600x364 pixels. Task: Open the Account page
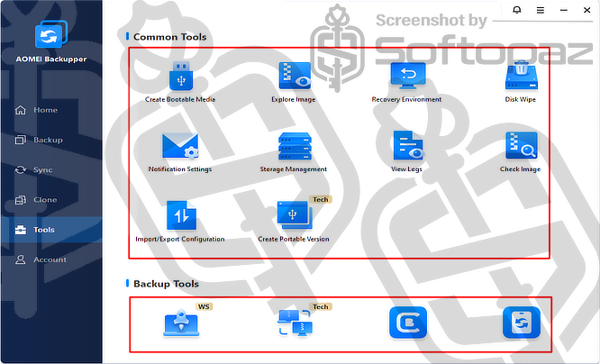click(x=50, y=259)
